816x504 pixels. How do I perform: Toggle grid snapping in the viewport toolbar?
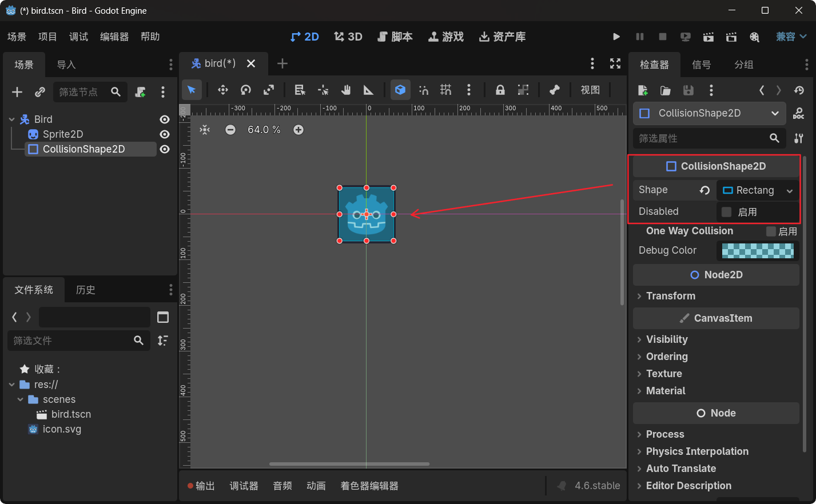[x=446, y=90]
